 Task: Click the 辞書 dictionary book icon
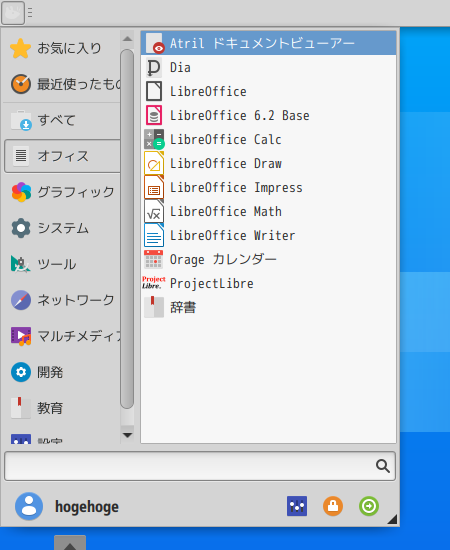click(154, 308)
